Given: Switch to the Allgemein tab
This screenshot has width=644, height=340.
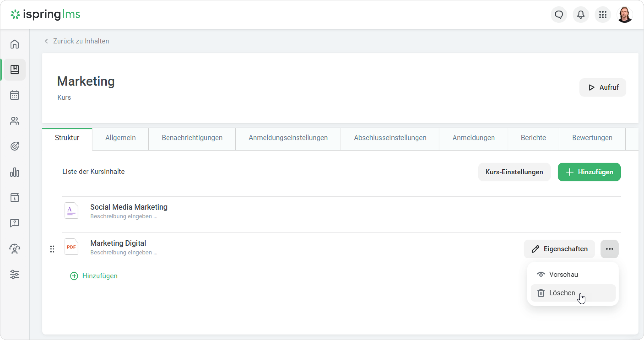Looking at the screenshot, I should (120, 138).
